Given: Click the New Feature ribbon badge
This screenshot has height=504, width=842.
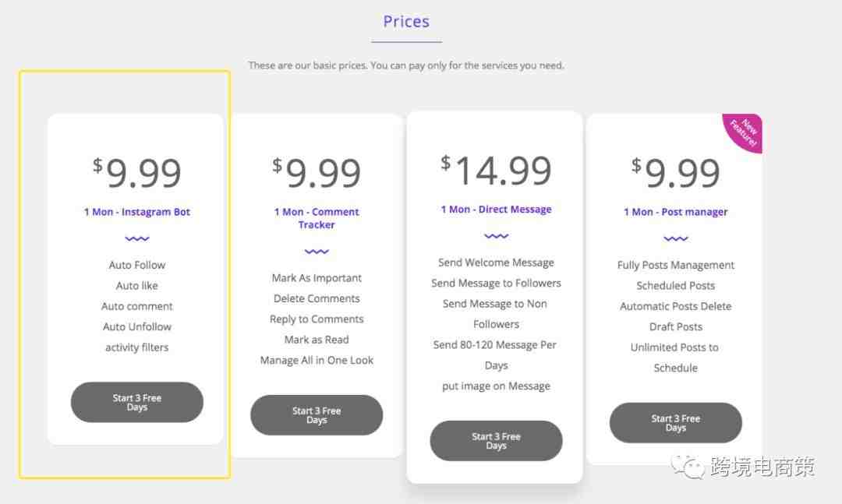Looking at the screenshot, I should point(745,131).
